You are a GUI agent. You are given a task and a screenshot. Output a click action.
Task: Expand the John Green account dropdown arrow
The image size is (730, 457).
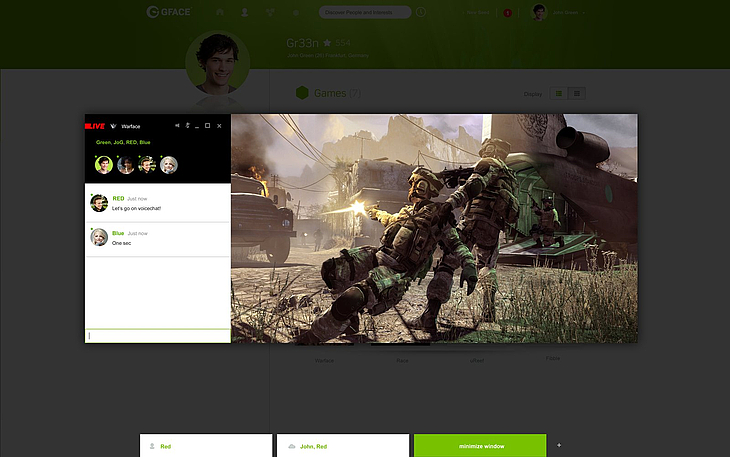(583, 13)
